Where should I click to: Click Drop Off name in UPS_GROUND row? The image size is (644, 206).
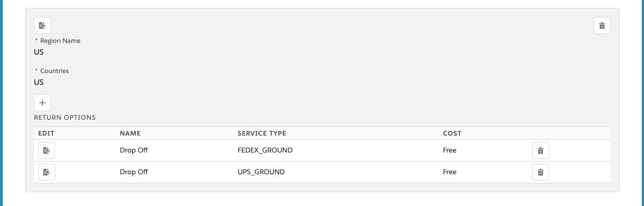pyautogui.click(x=134, y=172)
